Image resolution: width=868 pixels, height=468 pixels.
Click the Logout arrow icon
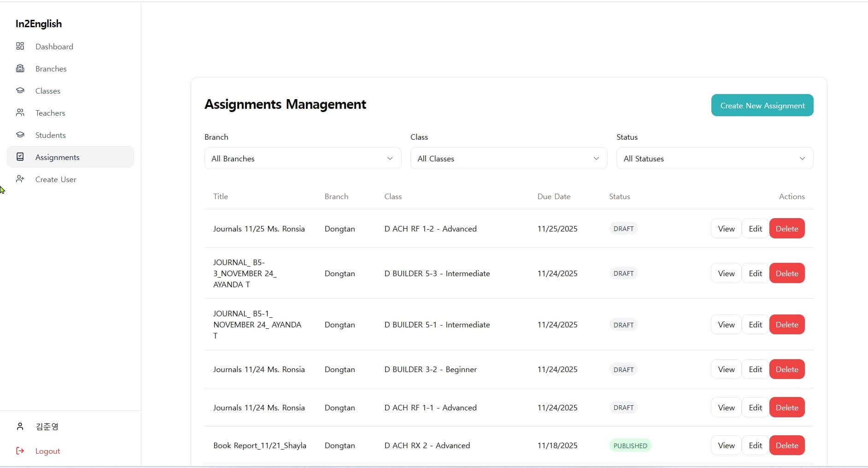[x=20, y=451]
